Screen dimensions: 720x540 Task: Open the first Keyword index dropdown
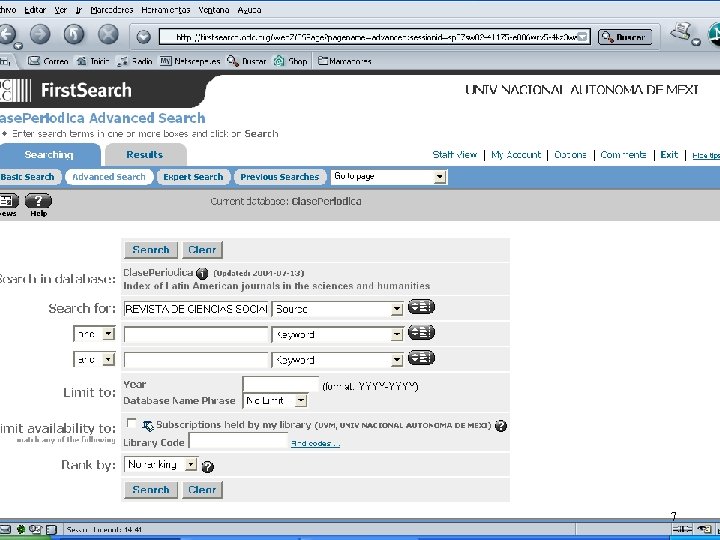(338, 335)
